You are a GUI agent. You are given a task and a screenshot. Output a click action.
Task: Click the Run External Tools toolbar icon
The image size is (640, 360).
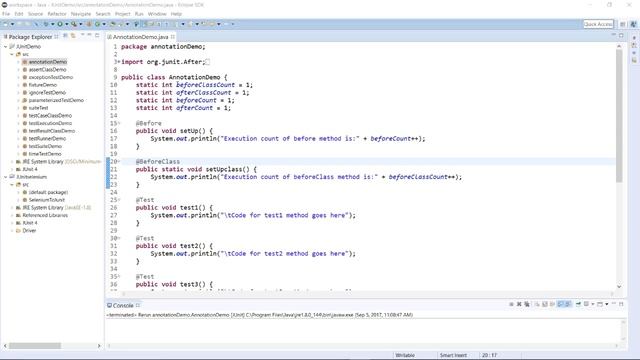click(74, 24)
